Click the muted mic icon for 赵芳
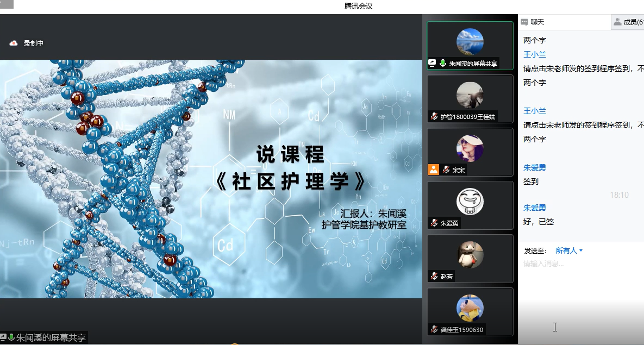Screen dimensions: 644x345 click(x=434, y=276)
